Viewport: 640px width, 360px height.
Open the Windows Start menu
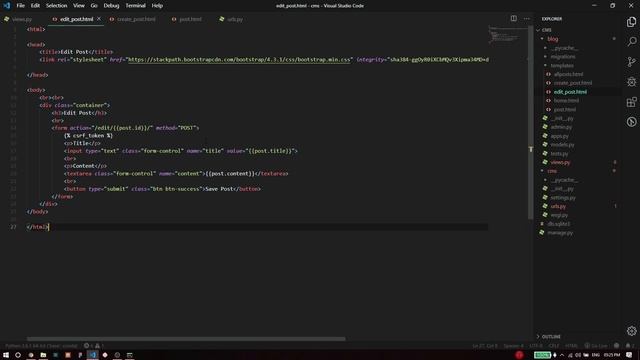[x=6, y=355]
